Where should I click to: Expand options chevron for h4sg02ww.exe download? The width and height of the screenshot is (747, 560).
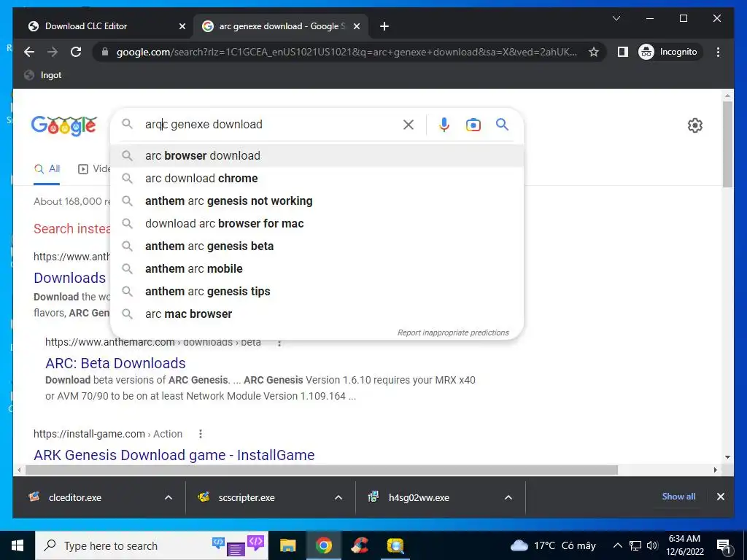pos(508,497)
